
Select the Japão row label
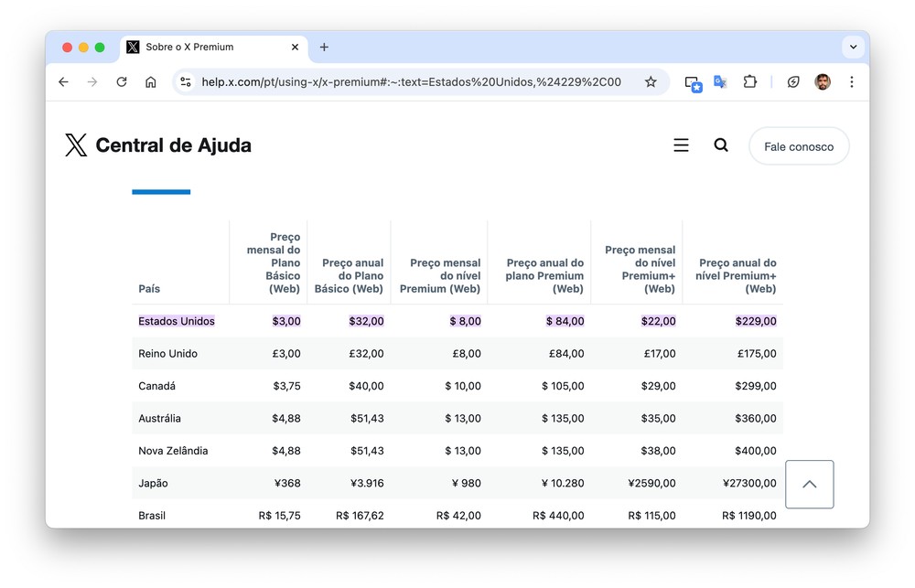(153, 484)
